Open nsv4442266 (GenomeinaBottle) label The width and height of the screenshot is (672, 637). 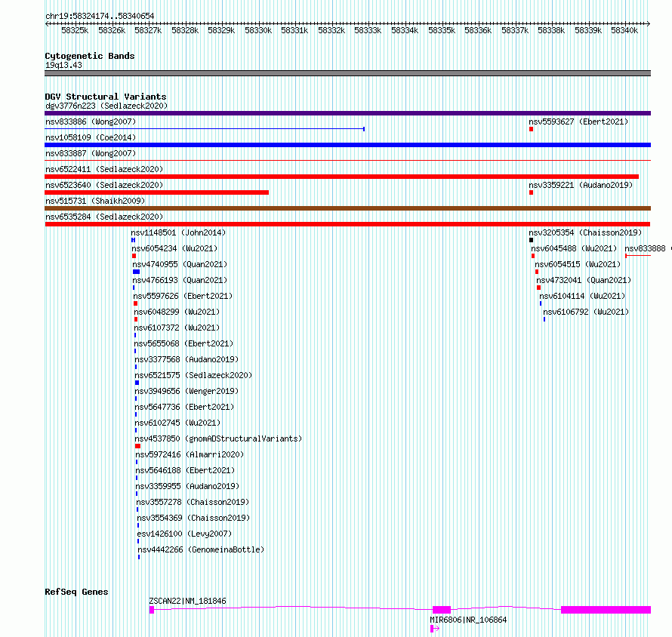click(201, 549)
